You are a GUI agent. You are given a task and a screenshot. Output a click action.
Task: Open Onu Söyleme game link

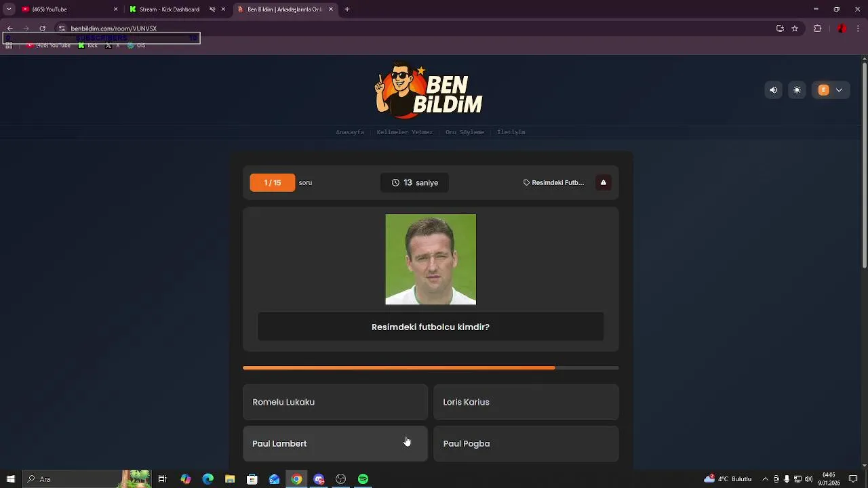(x=465, y=132)
